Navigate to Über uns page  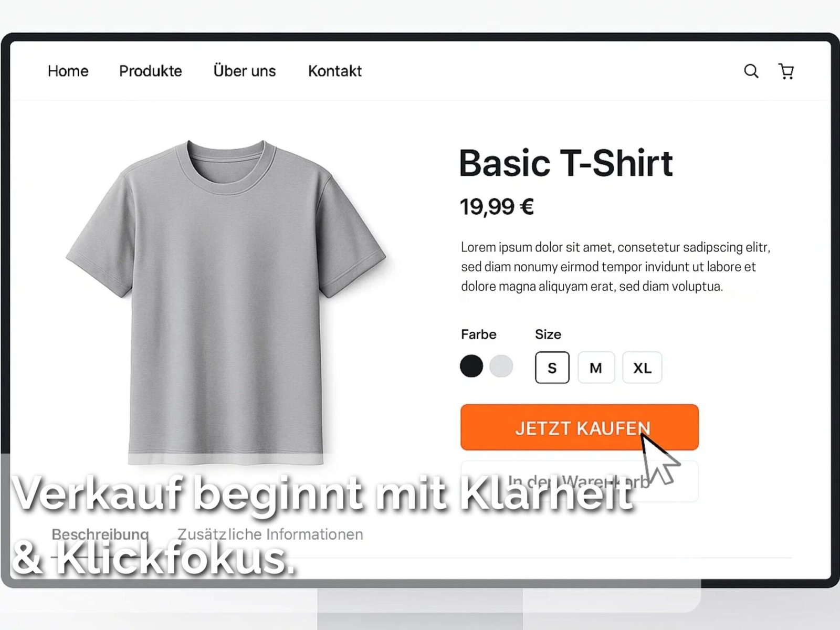coord(244,70)
